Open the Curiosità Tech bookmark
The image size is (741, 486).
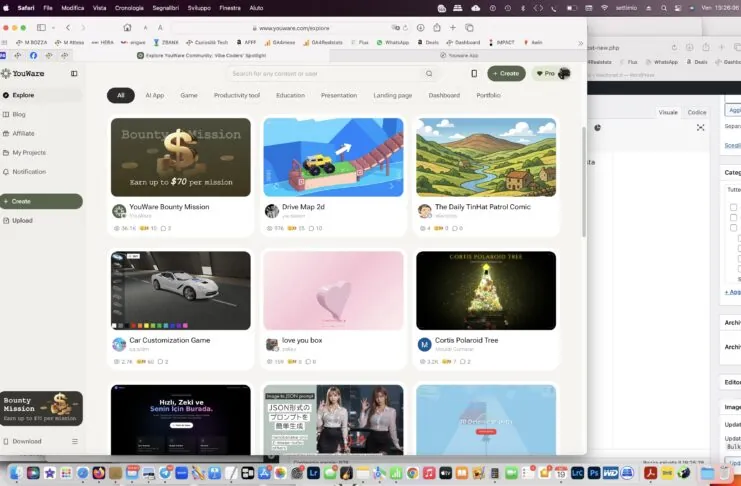(207, 43)
